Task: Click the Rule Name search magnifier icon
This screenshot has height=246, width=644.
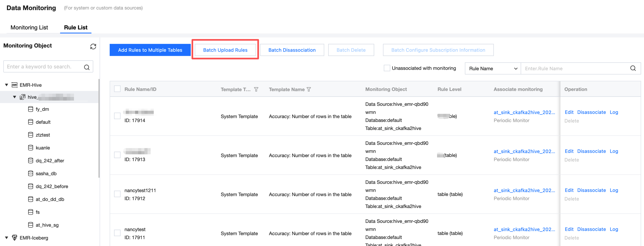Action: click(x=633, y=68)
